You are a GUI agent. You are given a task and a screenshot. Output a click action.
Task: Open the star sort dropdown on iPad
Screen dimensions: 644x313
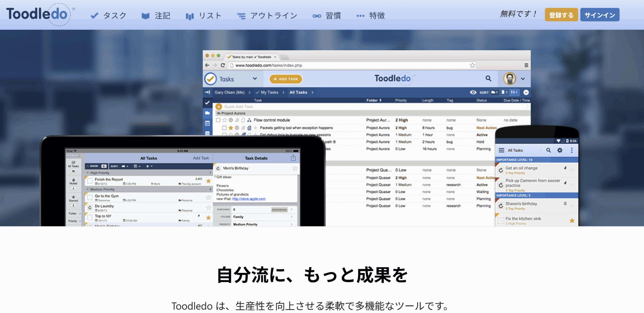(x=149, y=166)
